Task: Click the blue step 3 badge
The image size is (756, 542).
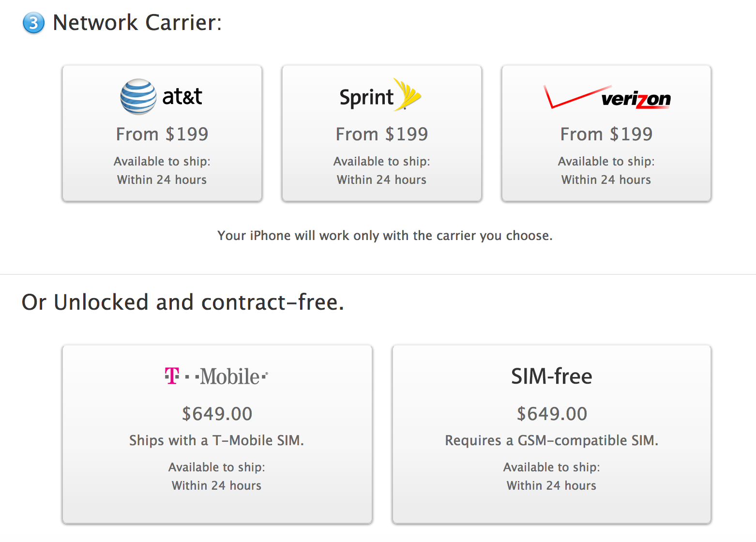Action: (33, 23)
